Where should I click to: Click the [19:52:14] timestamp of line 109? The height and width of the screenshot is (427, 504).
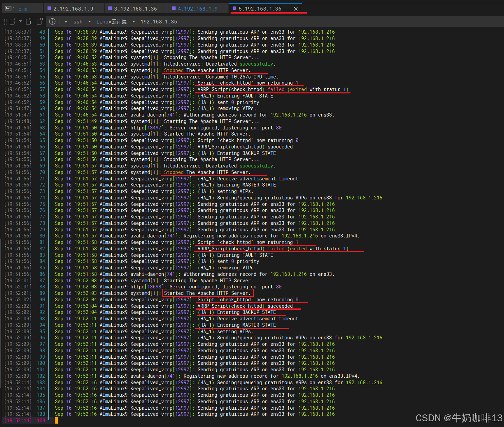pyautogui.click(x=18, y=421)
